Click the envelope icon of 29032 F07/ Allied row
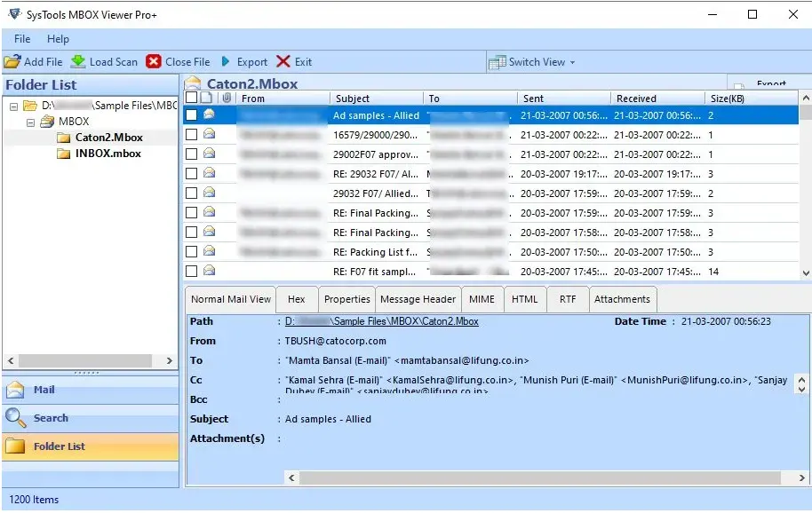 pyautogui.click(x=209, y=193)
